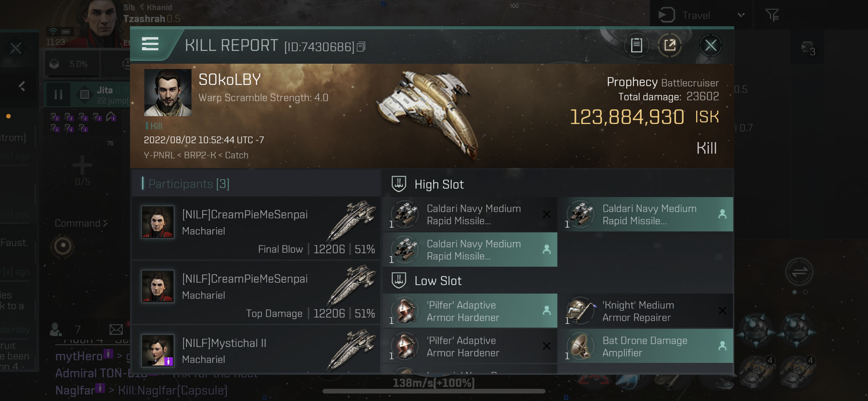This screenshot has width=868, height=401.
Task: Collapse the left panel with back arrow
Action: [x=22, y=87]
